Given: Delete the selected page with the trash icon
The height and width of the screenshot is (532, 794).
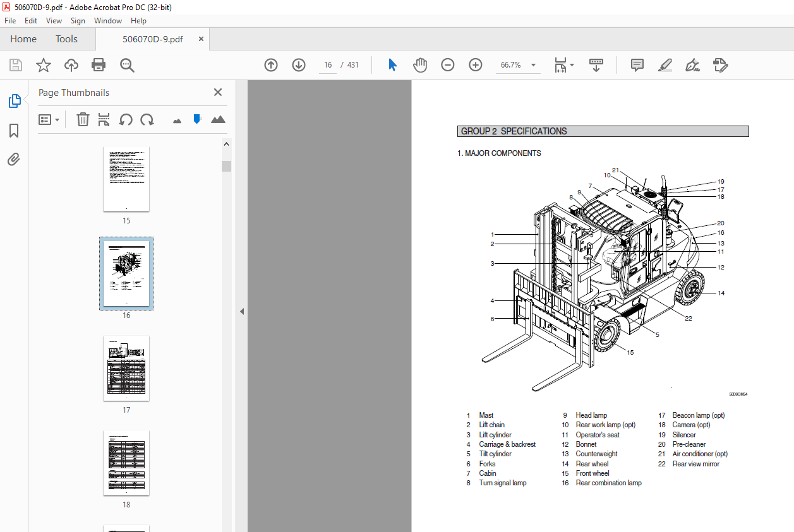Looking at the screenshot, I should [83, 119].
